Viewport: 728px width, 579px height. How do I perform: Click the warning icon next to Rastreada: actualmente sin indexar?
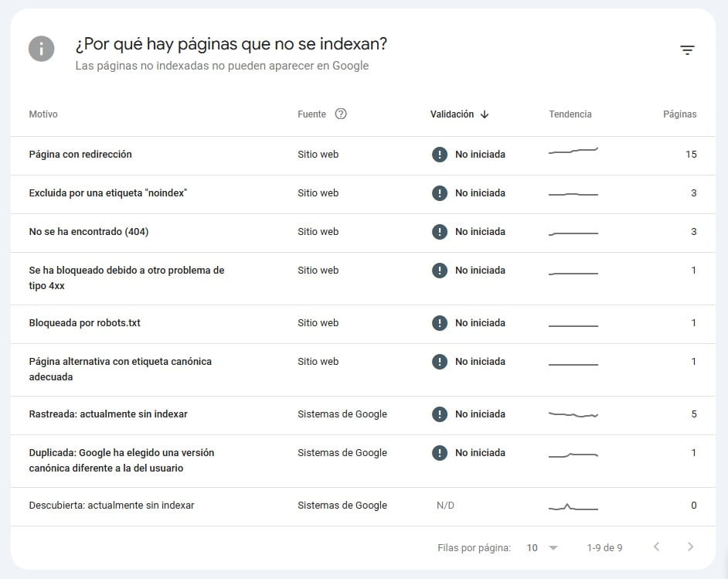click(440, 414)
